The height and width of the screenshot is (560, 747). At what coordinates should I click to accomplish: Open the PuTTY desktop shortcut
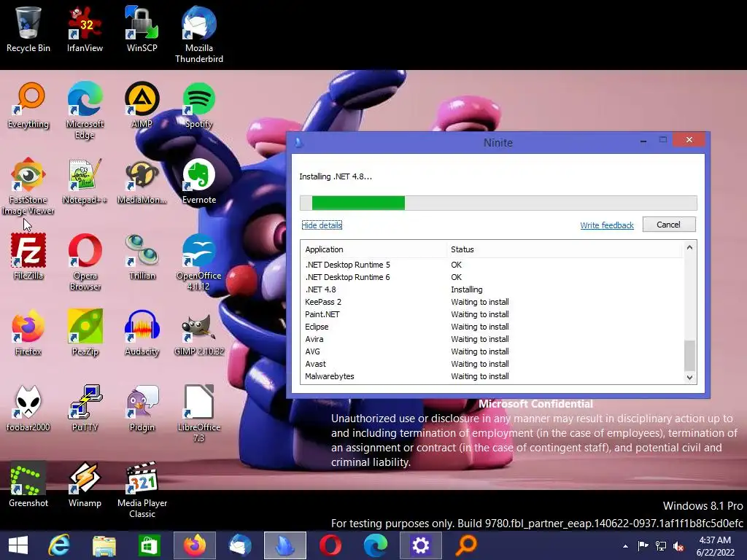point(85,408)
